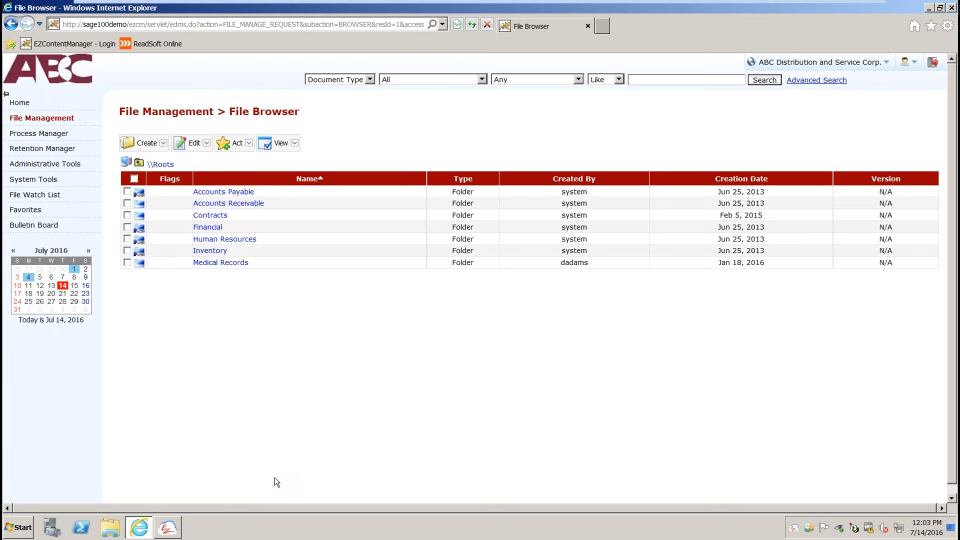Image resolution: width=960 pixels, height=540 pixels.
Task: Click folder icon of Accounts Receivable row
Action: click(x=139, y=204)
